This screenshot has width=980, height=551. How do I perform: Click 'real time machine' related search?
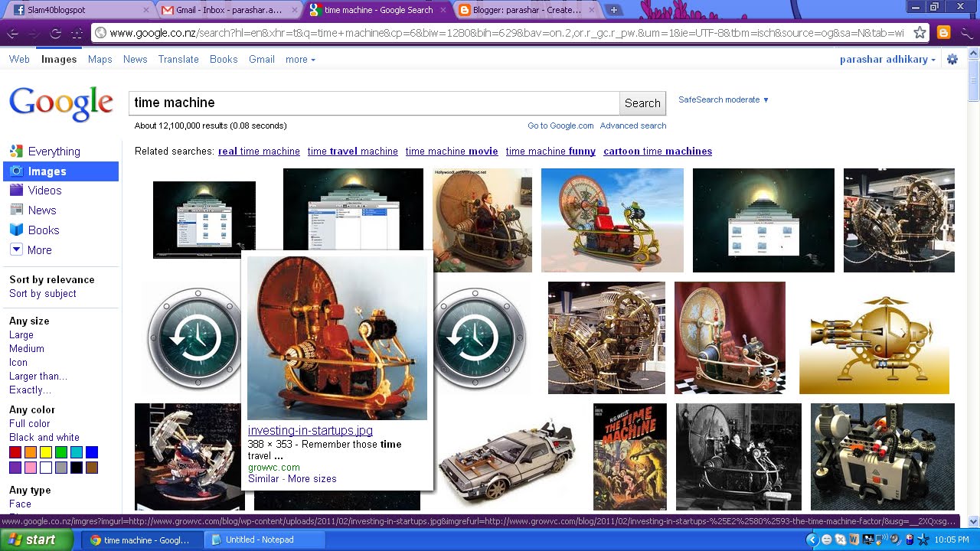click(x=259, y=151)
